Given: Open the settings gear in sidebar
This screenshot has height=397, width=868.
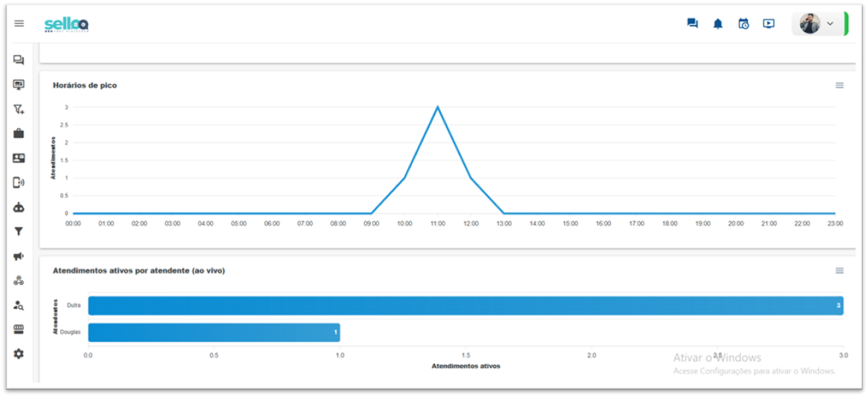Looking at the screenshot, I should pos(19,354).
